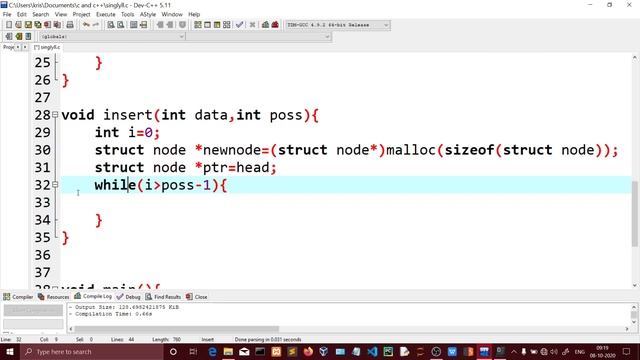Open the Window menu

click(x=172, y=14)
